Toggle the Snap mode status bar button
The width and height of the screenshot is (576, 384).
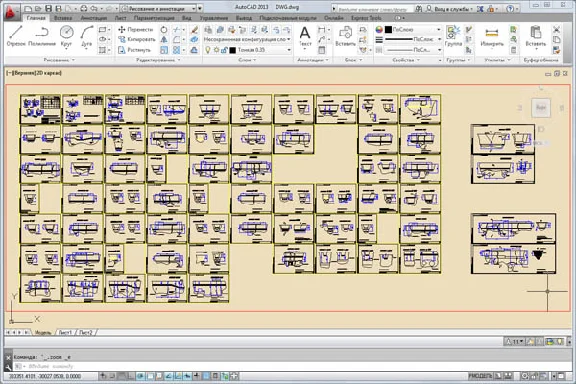pos(113,376)
